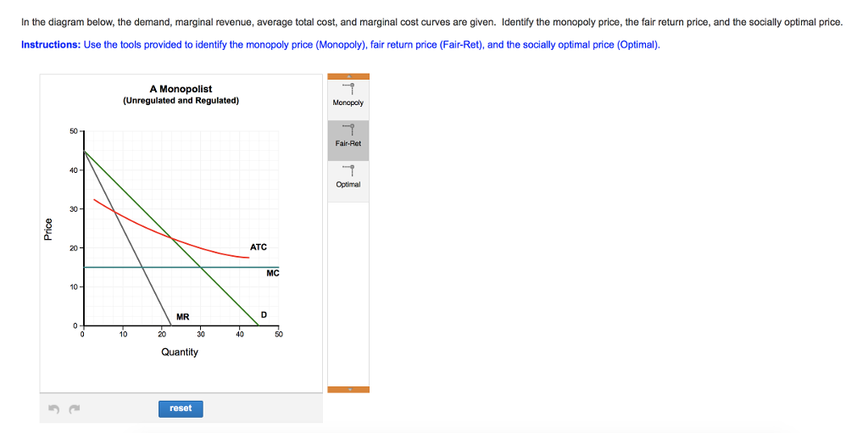This screenshot has height=433, width=868.
Task: Click the Quantity axis label
Action: point(180,353)
